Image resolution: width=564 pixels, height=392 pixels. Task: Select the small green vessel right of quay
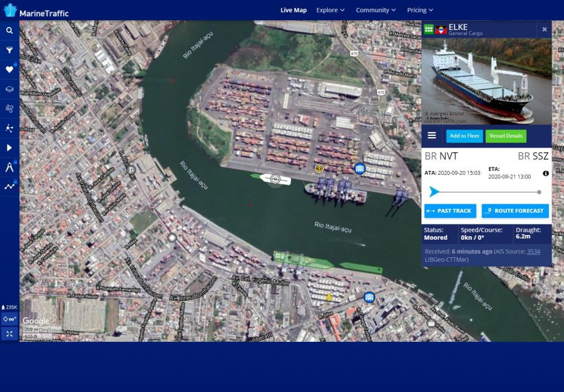click(361, 268)
